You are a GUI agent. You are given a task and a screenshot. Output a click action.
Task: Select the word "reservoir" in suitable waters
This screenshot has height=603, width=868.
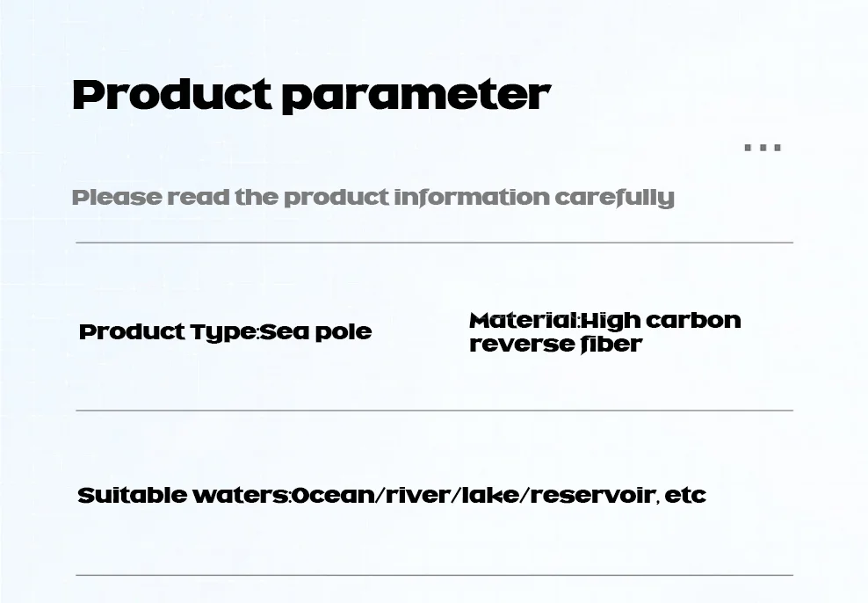coord(592,495)
